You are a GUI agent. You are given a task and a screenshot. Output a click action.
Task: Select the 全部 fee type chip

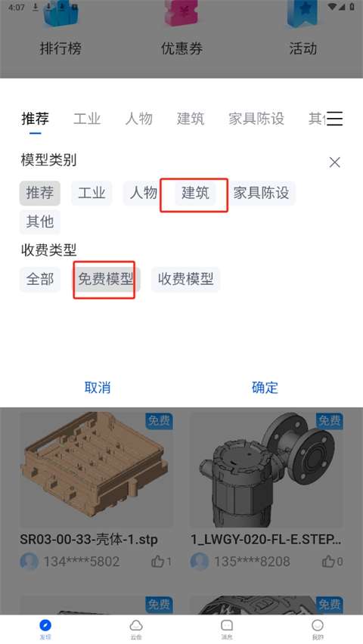tap(40, 279)
